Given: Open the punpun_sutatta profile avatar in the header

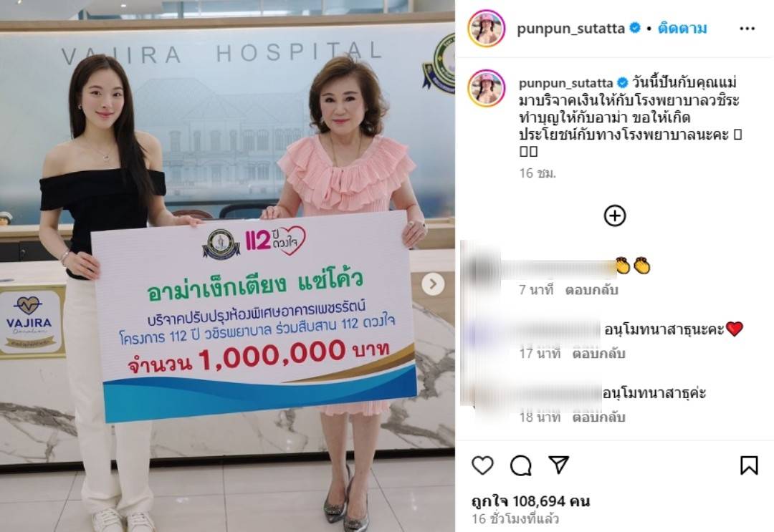Looking at the screenshot, I should coord(486,29).
